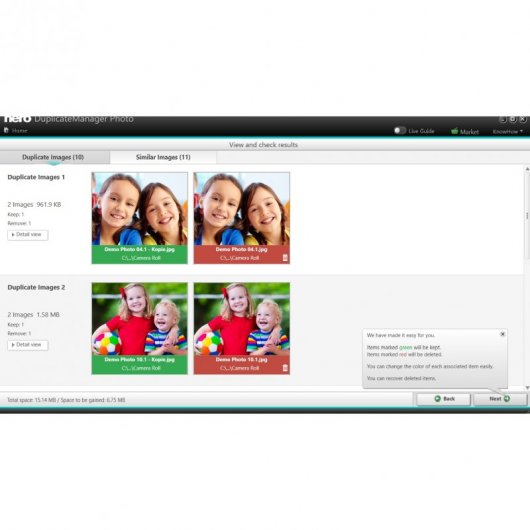Expand Detail view for Duplicate Images 2
Image resolution: width=530 pixels, height=530 pixels.
click(x=28, y=345)
